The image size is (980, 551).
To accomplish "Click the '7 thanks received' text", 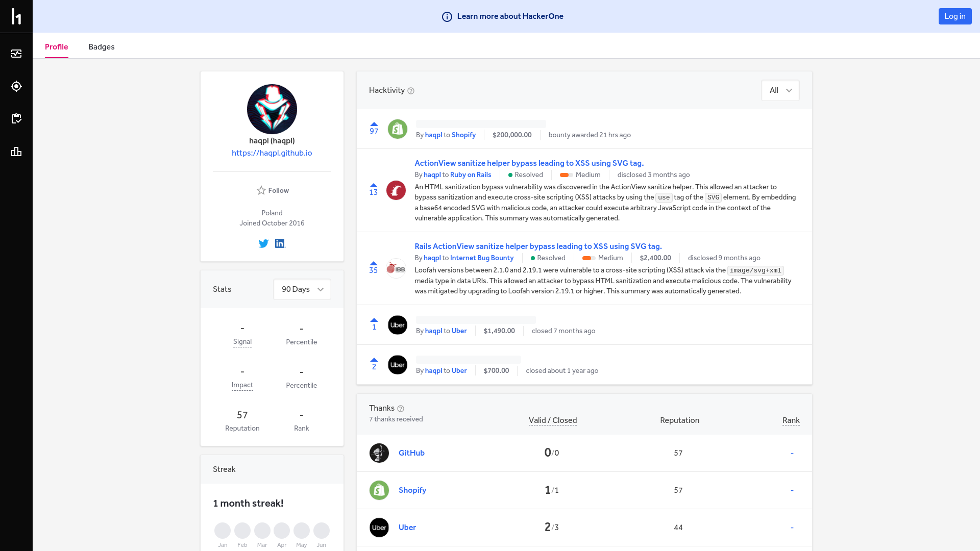I will [396, 419].
